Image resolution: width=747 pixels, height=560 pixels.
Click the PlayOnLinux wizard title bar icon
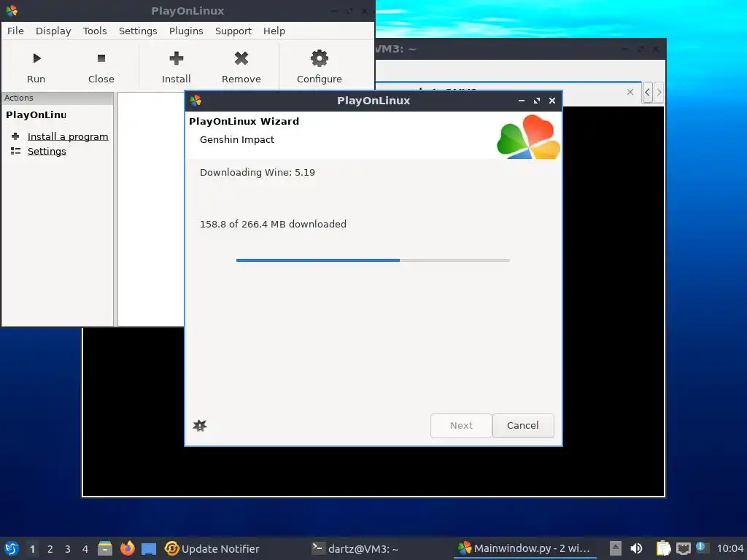tap(196, 101)
